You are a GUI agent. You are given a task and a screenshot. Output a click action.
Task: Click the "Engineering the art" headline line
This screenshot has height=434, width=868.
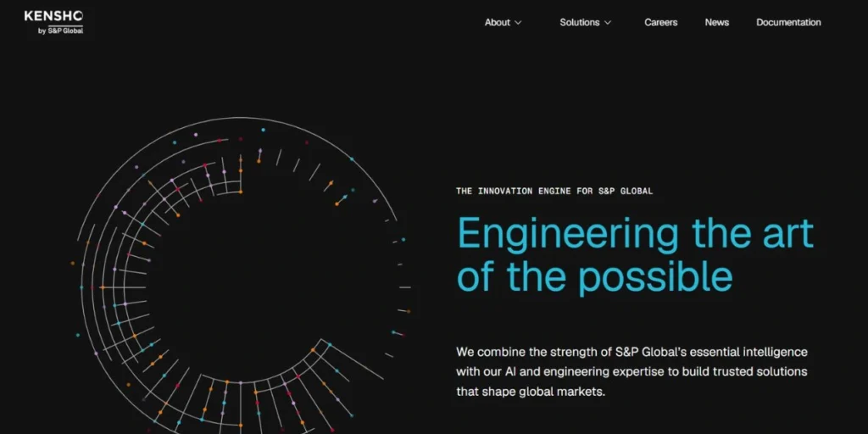tap(635, 233)
